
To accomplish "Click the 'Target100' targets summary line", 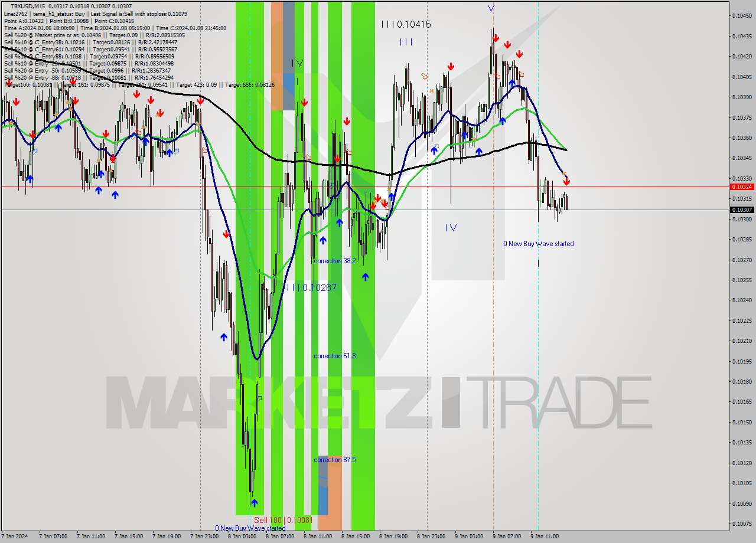I will (x=139, y=84).
